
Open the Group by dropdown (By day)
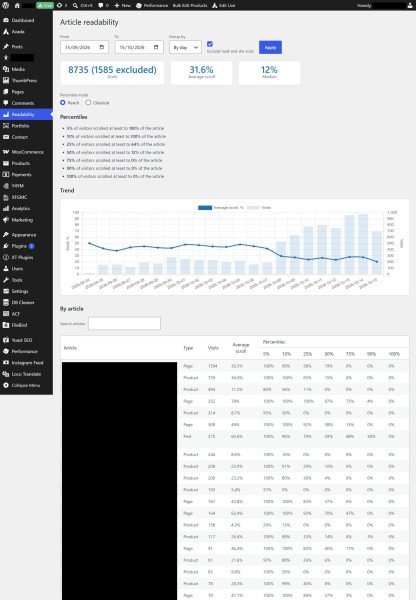(185, 47)
